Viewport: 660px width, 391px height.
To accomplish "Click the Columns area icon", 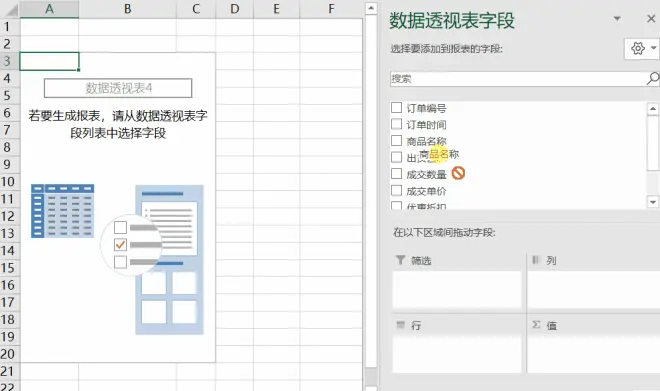I will [535, 260].
